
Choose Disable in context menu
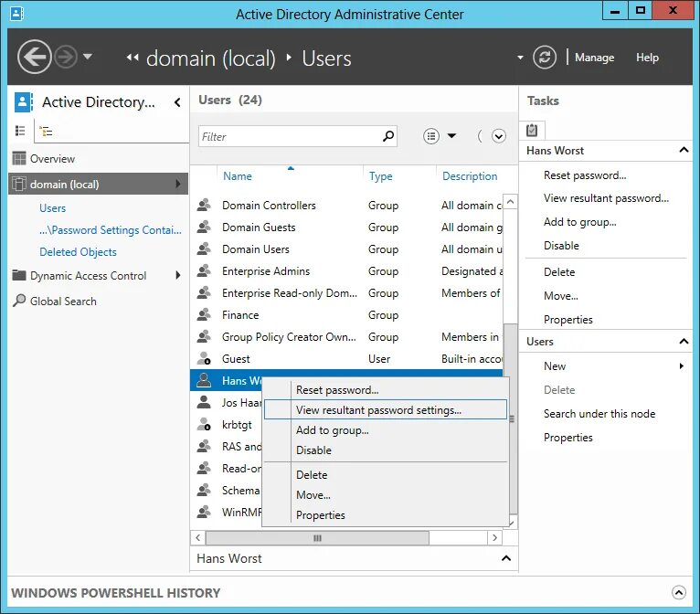(x=386, y=450)
